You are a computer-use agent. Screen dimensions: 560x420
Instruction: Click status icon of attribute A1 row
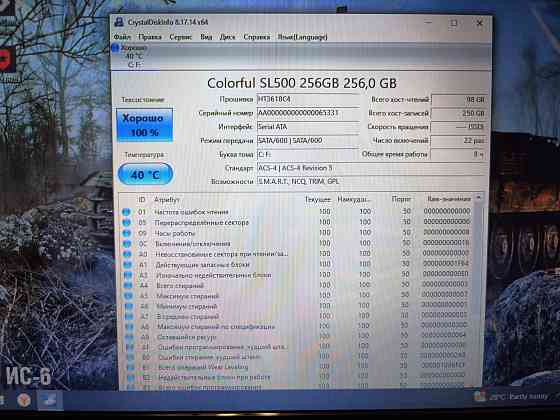click(x=128, y=265)
